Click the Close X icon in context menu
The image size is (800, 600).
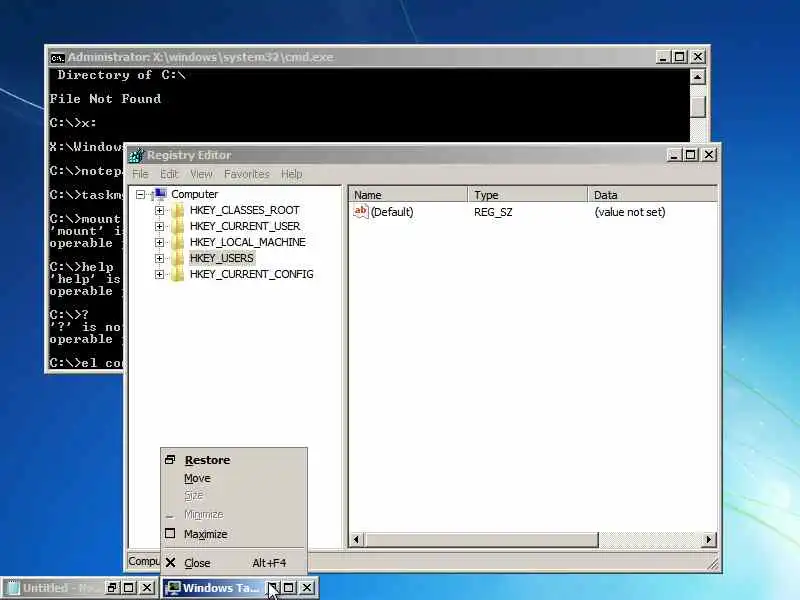pyautogui.click(x=170, y=563)
